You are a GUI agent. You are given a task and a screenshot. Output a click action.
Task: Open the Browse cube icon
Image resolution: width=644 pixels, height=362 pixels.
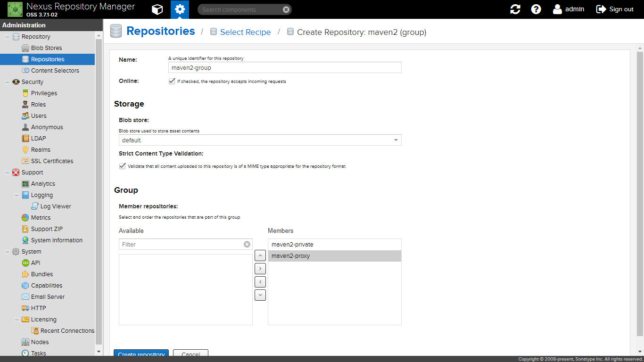click(157, 9)
